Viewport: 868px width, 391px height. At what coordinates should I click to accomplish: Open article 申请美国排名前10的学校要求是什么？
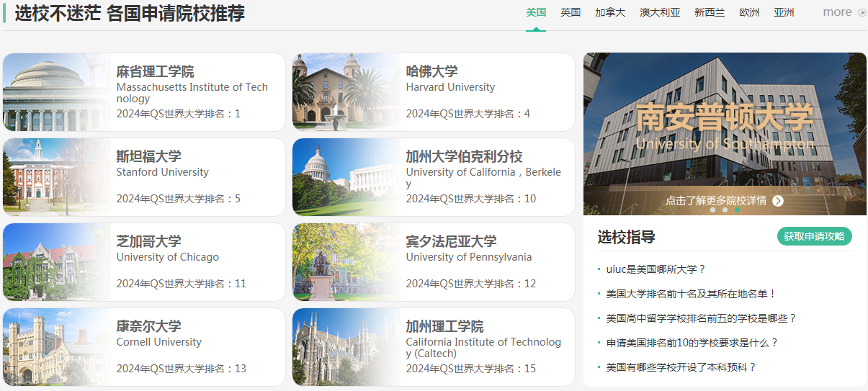click(692, 343)
